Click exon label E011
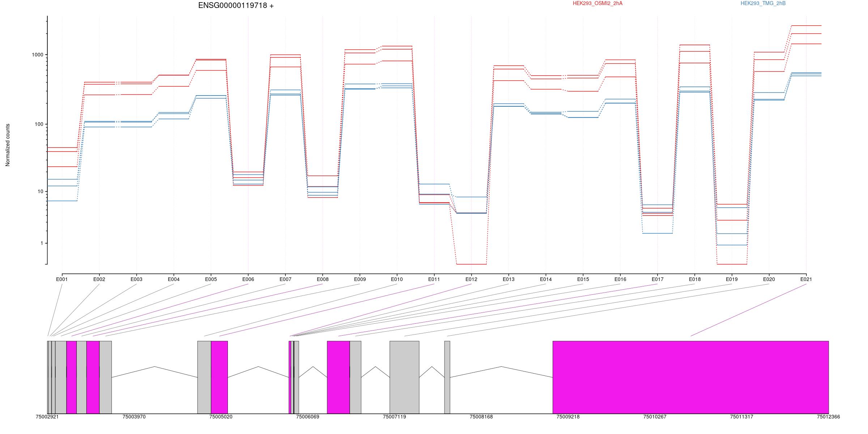This screenshot has width=868, height=434. click(434, 279)
